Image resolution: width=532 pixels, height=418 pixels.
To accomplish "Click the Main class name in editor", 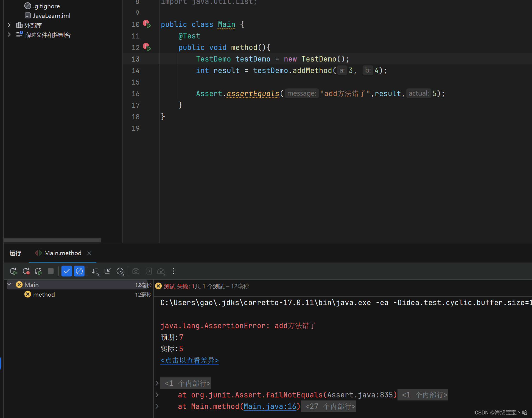I will (226, 24).
